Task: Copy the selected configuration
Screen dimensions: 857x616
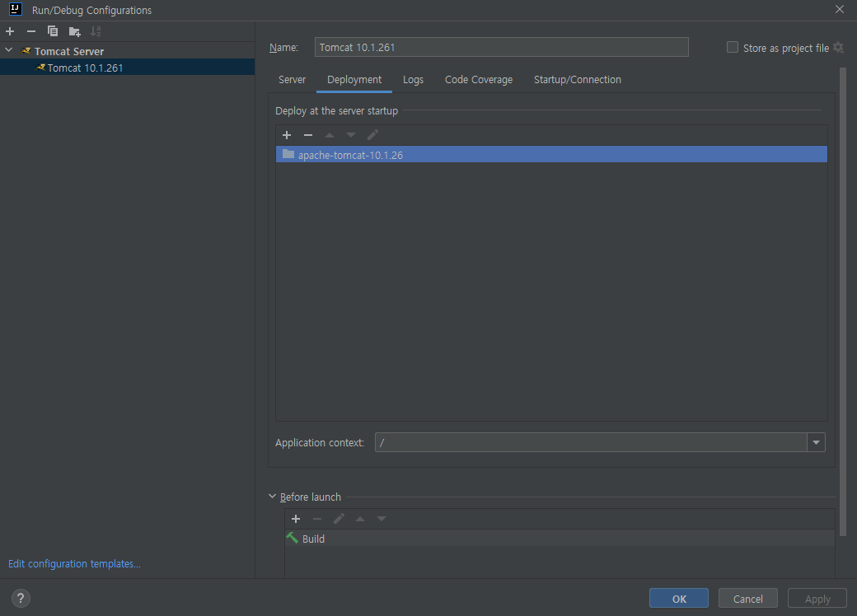Action: (53, 31)
